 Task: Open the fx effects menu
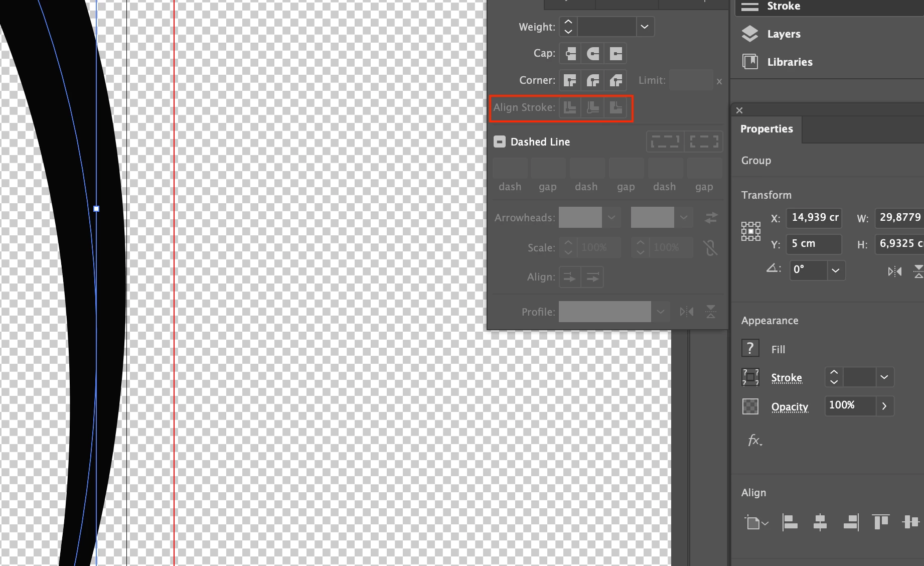[754, 441]
